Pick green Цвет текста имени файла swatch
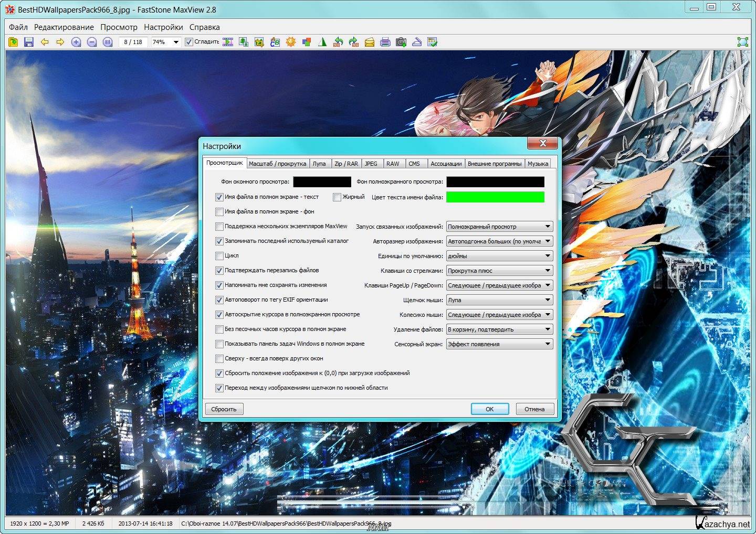756x534 pixels. [495, 197]
